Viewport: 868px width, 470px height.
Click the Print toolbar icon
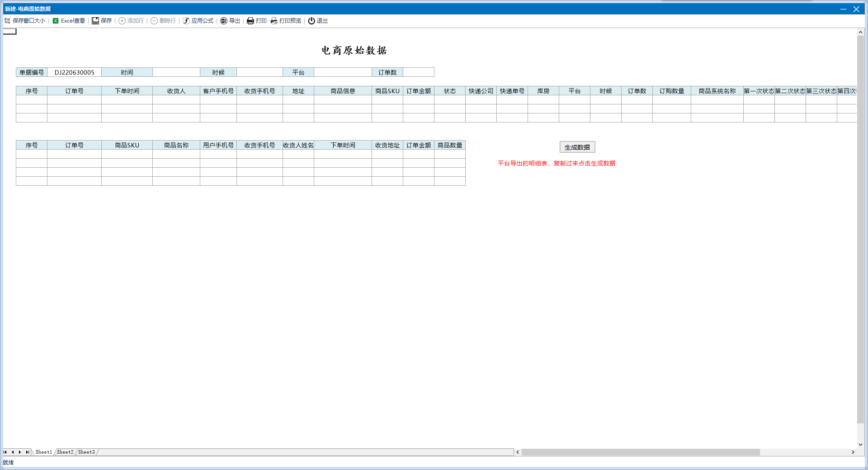point(250,21)
